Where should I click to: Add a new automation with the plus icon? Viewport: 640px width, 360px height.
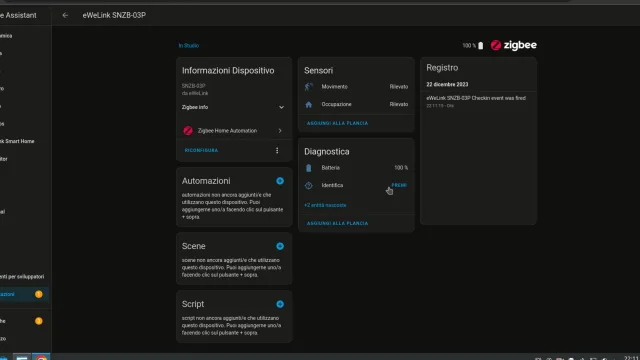[280, 181]
